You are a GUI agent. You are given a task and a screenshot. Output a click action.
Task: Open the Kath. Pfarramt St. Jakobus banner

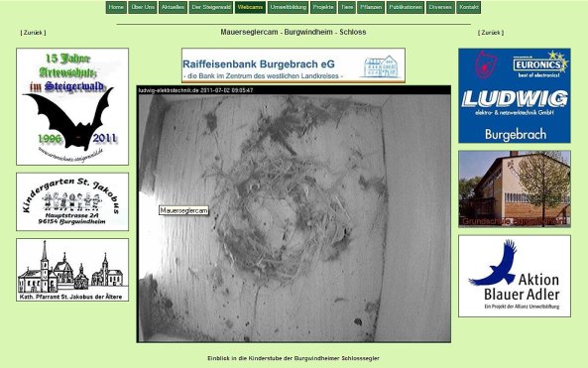pyautogui.click(x=72, y=270)
